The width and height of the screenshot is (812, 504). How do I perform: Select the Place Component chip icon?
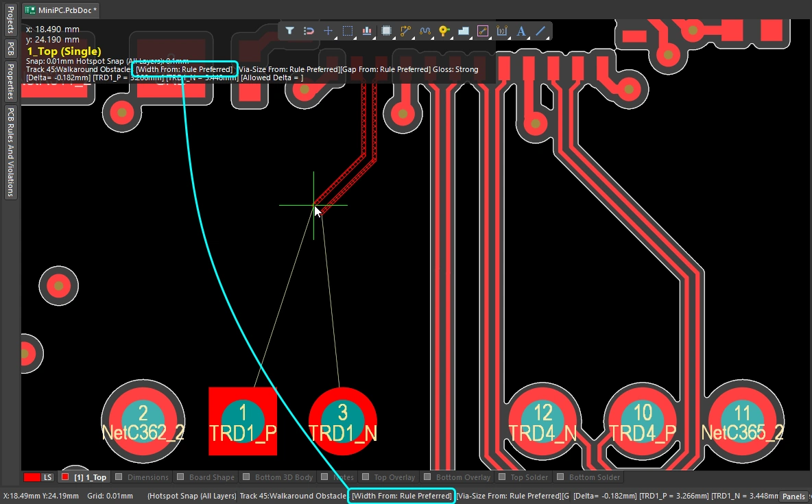coord(386,31)
